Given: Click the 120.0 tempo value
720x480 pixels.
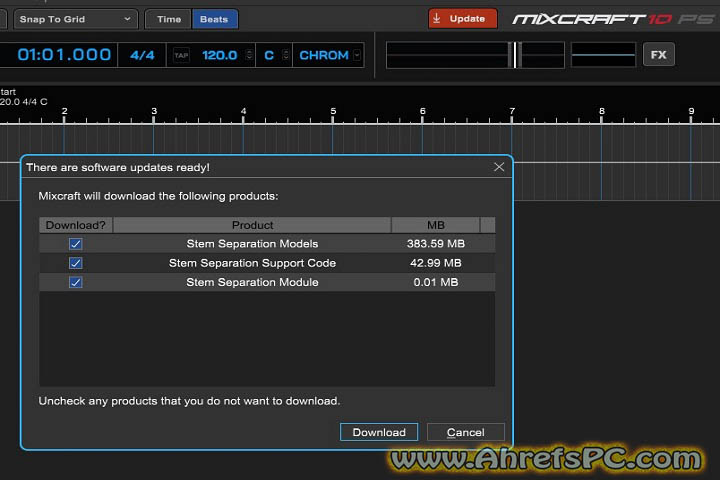Looking at the screenshot, I should (x=219, y=56).
